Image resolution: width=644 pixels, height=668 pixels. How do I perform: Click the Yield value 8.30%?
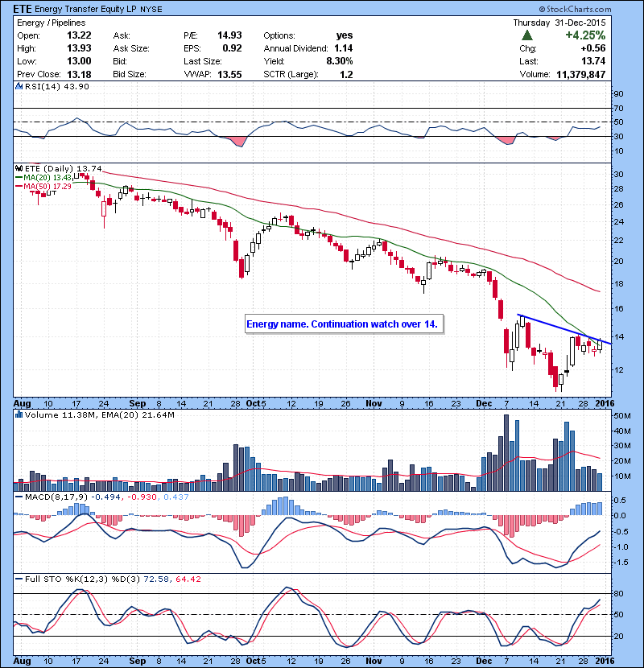tap(339, 61)
